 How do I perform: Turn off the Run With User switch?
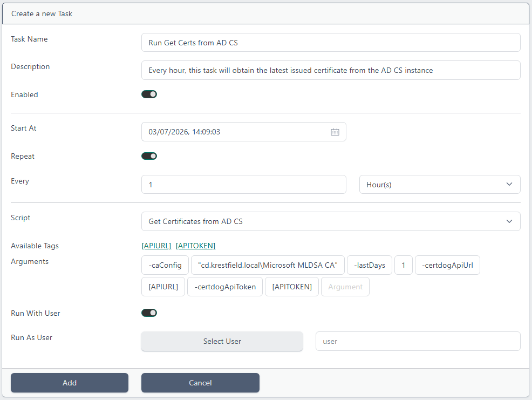click(149, 313)
